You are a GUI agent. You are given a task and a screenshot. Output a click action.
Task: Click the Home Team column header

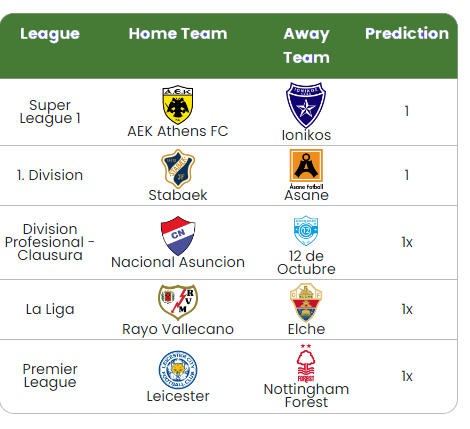(x=178, y=34)
